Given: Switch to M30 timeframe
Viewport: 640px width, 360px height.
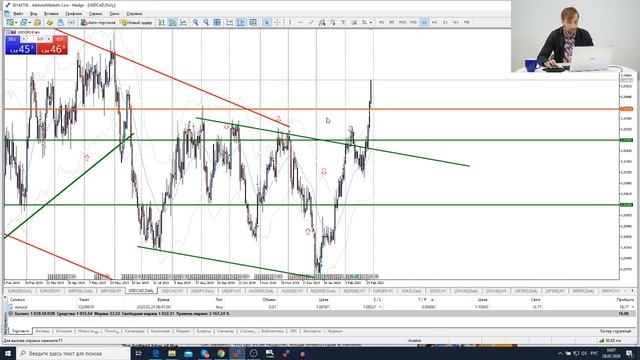Looking at the screenshot, I should coord(413,22).
